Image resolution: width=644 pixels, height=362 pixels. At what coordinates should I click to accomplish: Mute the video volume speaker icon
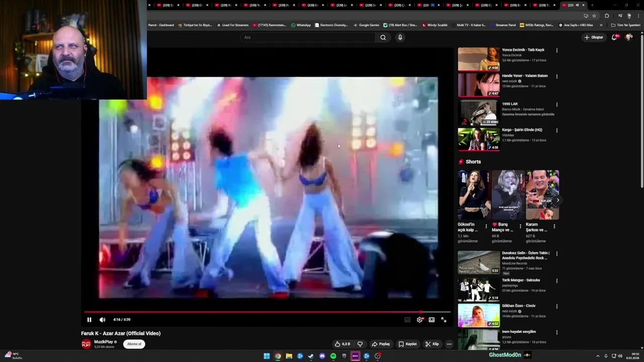coord(102,320)
